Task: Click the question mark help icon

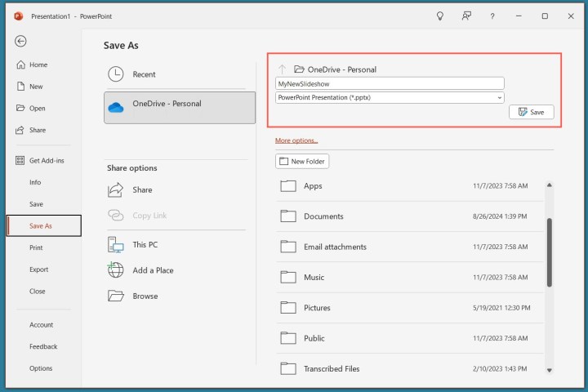Action: (492, 16)
